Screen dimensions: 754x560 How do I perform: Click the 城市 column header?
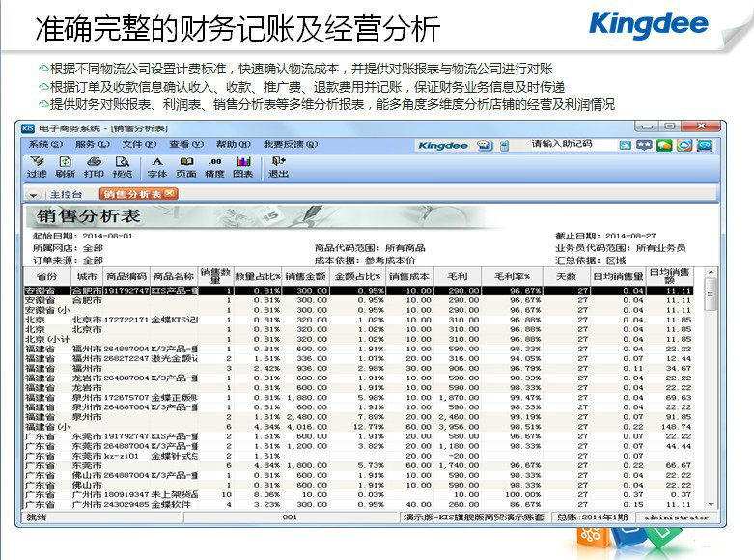pos(87,277)
